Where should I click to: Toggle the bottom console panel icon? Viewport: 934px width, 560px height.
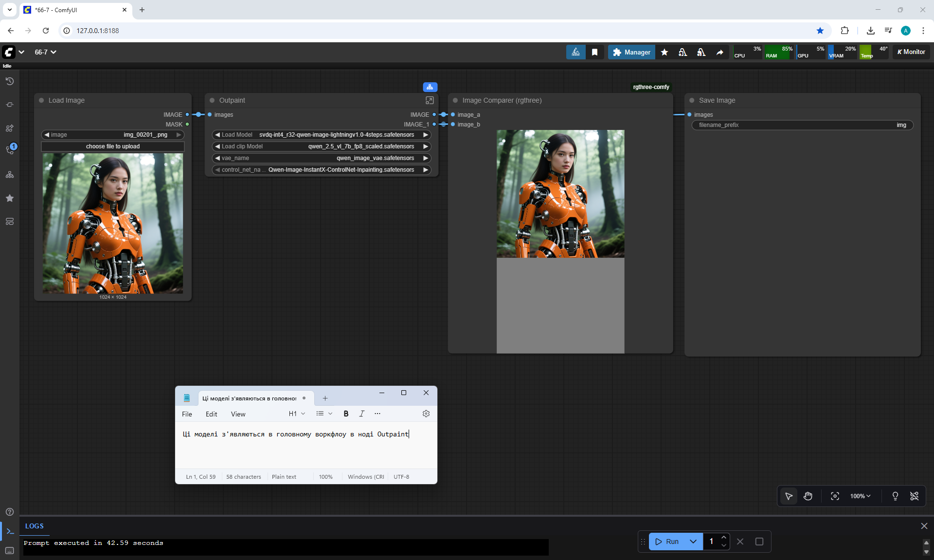coord(10,531)
